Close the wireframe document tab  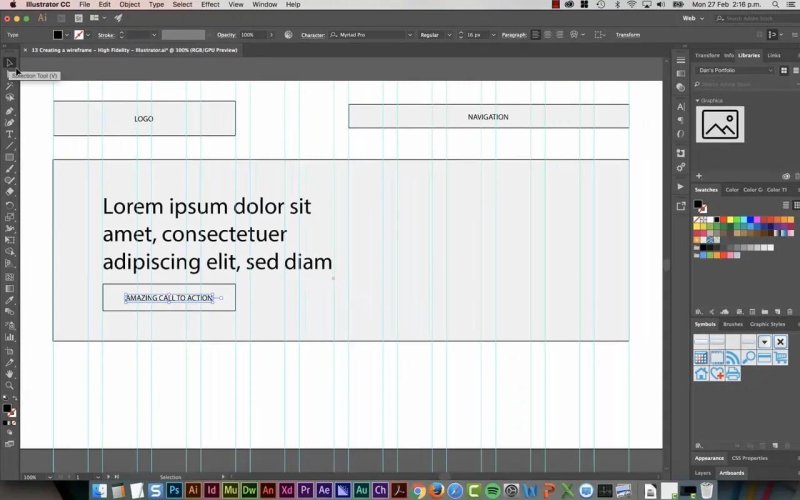click(25, 50)
